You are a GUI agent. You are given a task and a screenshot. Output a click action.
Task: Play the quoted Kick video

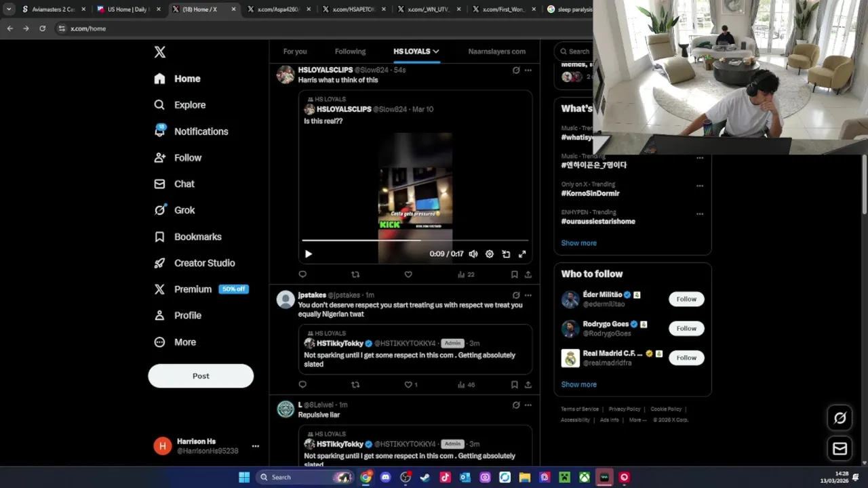(308, 254)
